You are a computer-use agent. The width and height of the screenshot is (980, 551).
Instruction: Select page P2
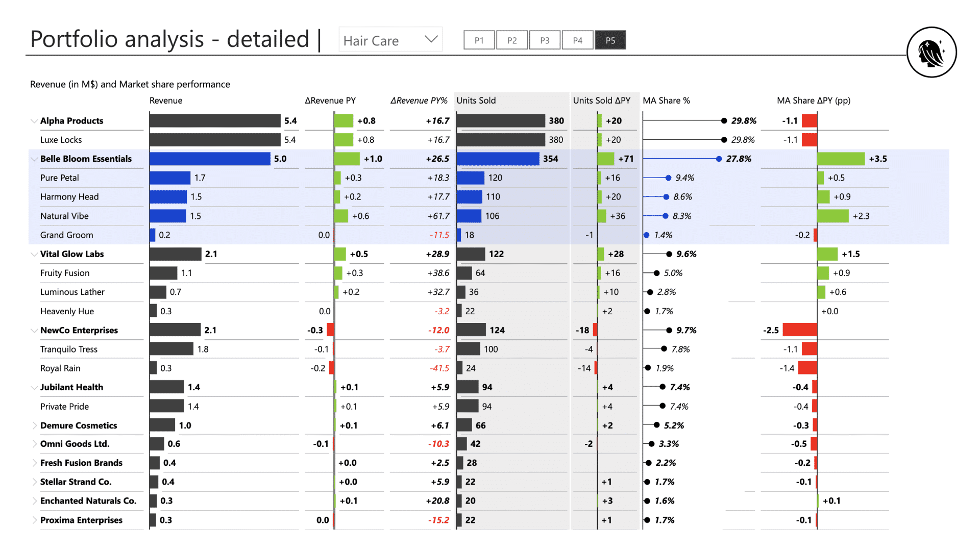pos(511,40)
